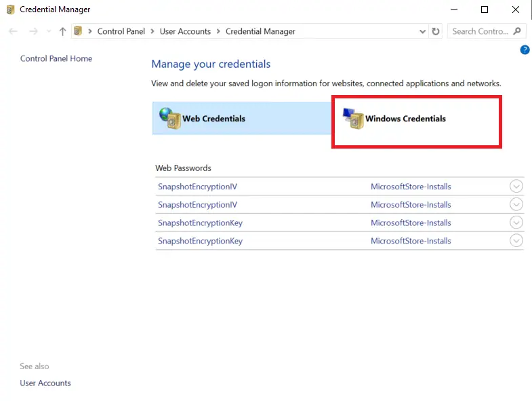
Task: Open User Accounts under See also
Action: (45, 383)
